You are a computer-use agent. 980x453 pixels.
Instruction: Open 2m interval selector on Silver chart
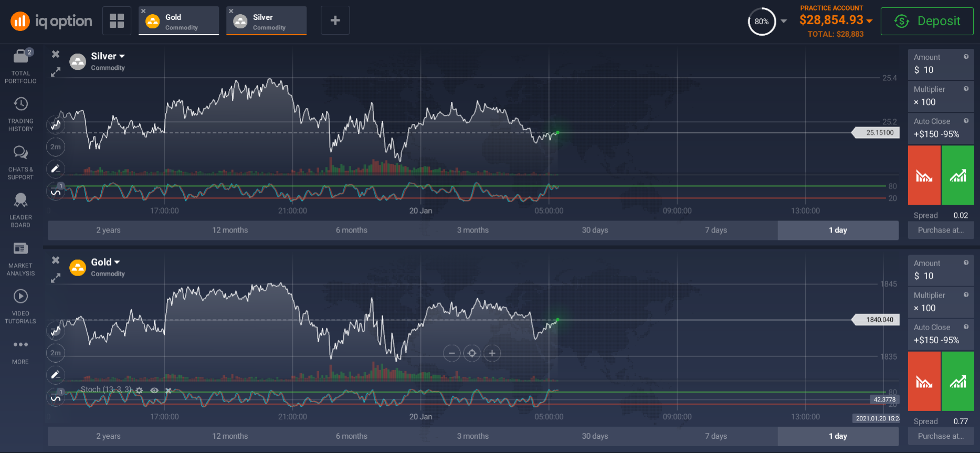pyautogui.click(x=56, y=147)
